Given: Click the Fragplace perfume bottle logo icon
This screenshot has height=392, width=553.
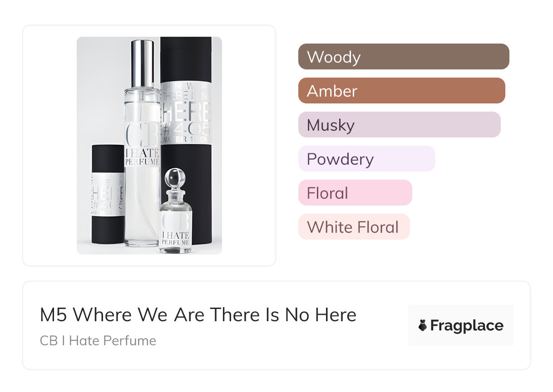Looking at the screenshot, I should (x=423, y=325).
